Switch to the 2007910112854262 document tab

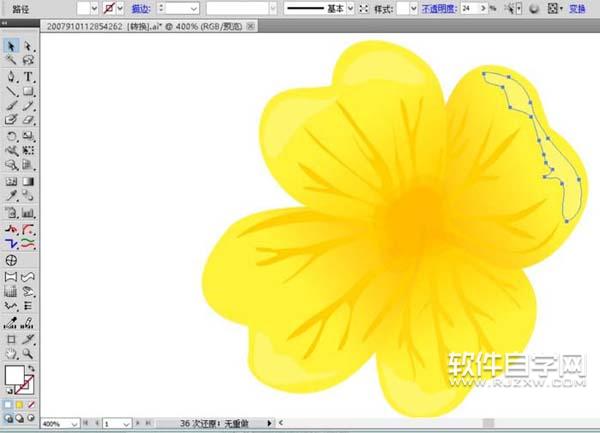point(83,26)
